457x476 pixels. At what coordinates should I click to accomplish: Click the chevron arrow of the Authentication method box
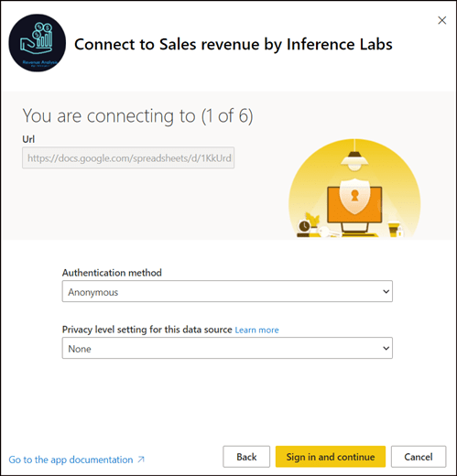[386, 292]
